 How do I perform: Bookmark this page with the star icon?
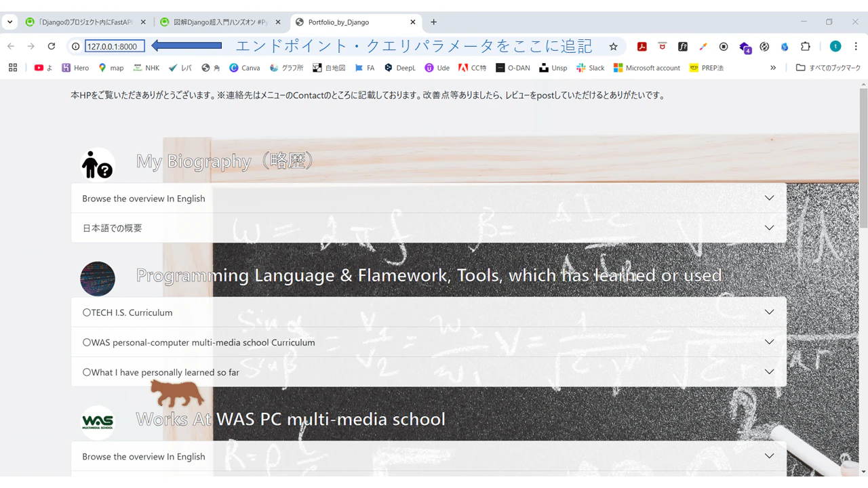[x=614, y=46]
